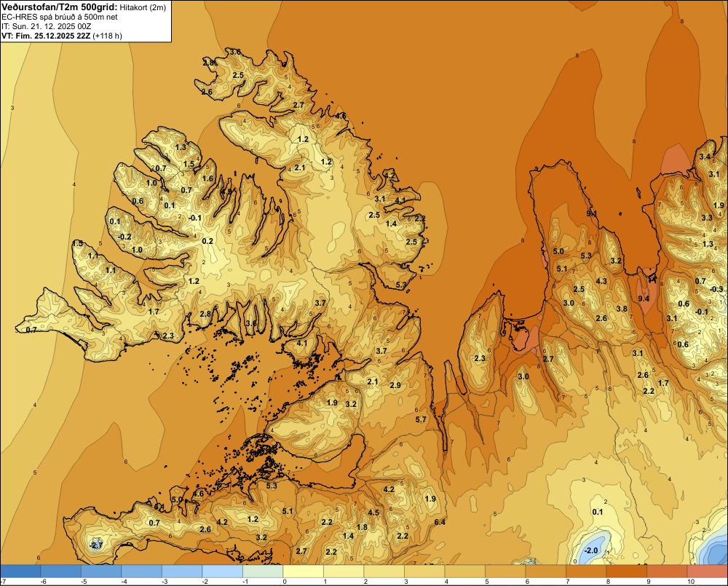
Task: Click the 'EC-HRES spá brúuð á 500m net' line
Action: tap(60, 17)
